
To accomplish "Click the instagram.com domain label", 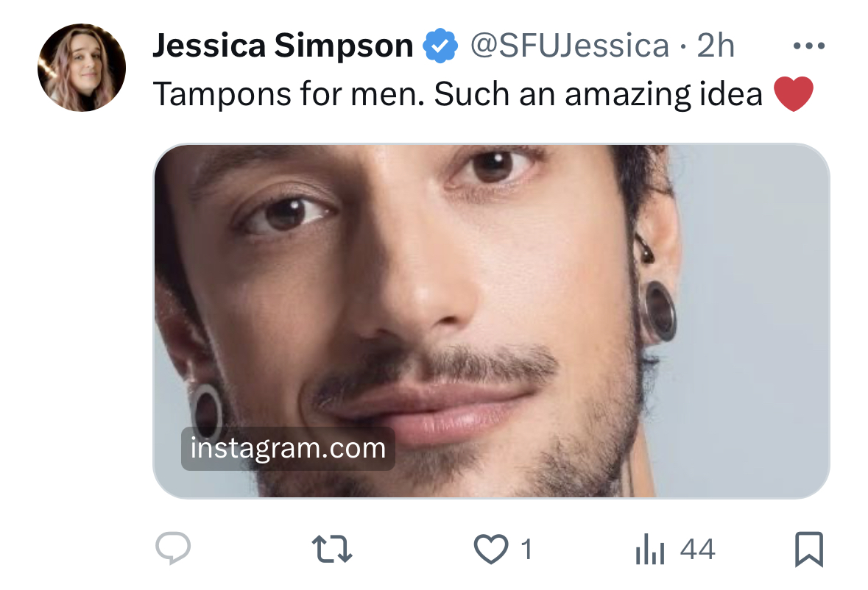I will point(288,449).
